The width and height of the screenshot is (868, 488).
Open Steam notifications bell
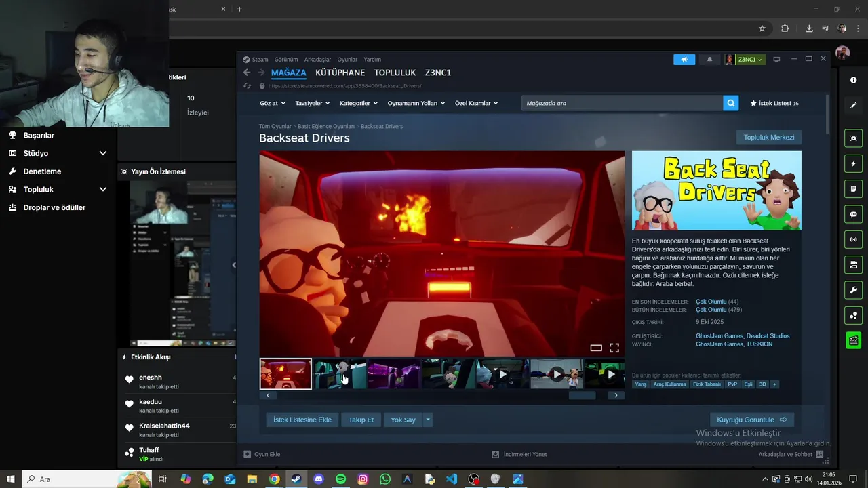[x=709, y=60]
